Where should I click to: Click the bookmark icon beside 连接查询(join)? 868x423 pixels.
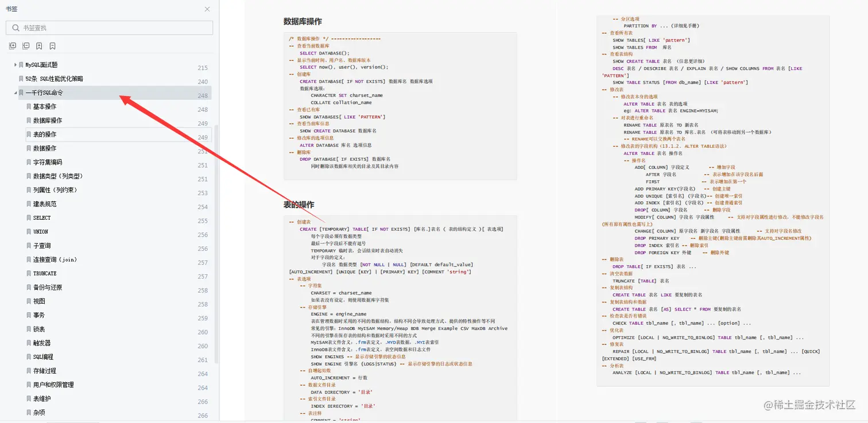(29, 259)
